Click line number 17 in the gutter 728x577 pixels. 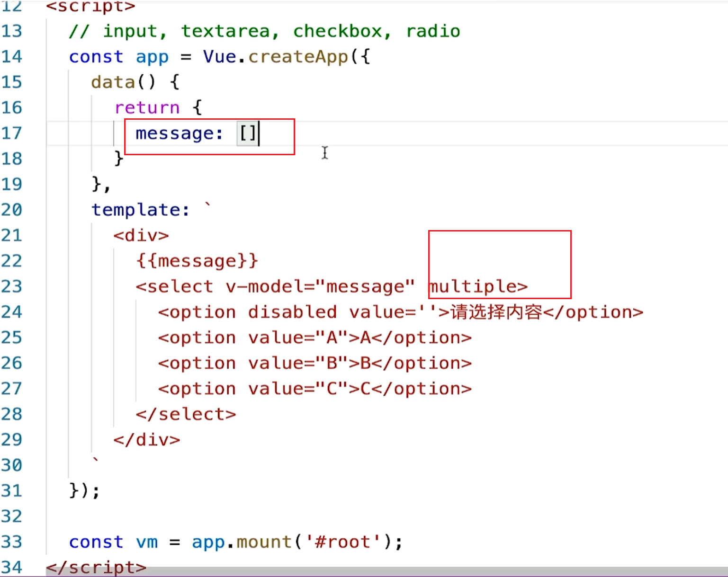[x=11, y=133]
